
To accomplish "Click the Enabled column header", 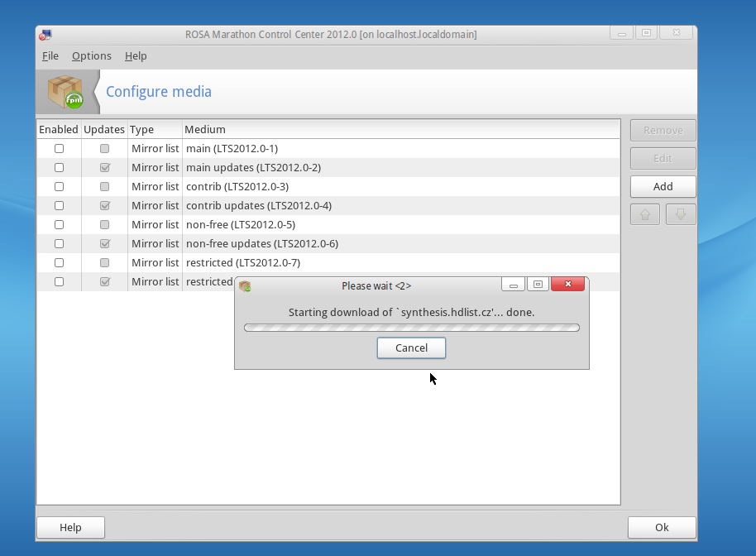I will pyautogui.click(x=59, y=129).
